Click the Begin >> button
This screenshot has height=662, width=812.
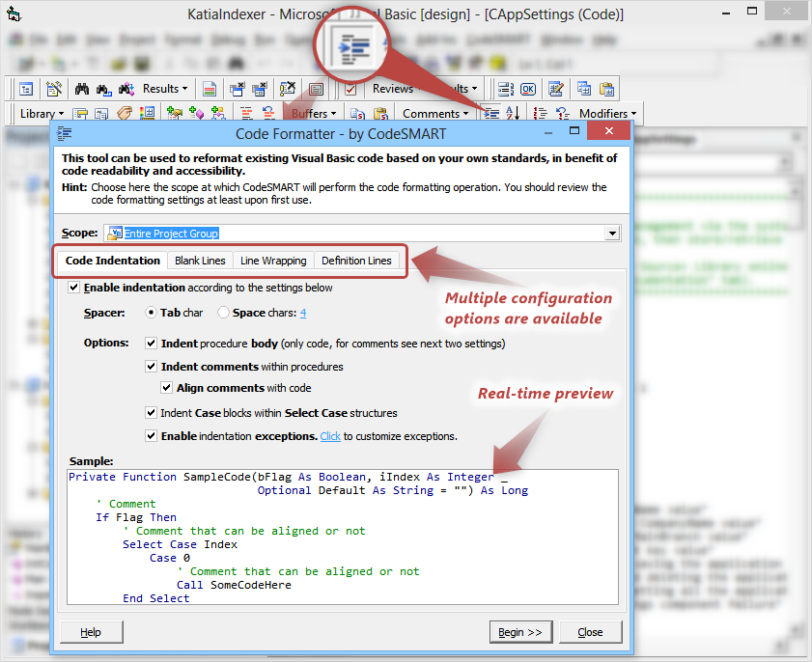[x=520, y=632]
